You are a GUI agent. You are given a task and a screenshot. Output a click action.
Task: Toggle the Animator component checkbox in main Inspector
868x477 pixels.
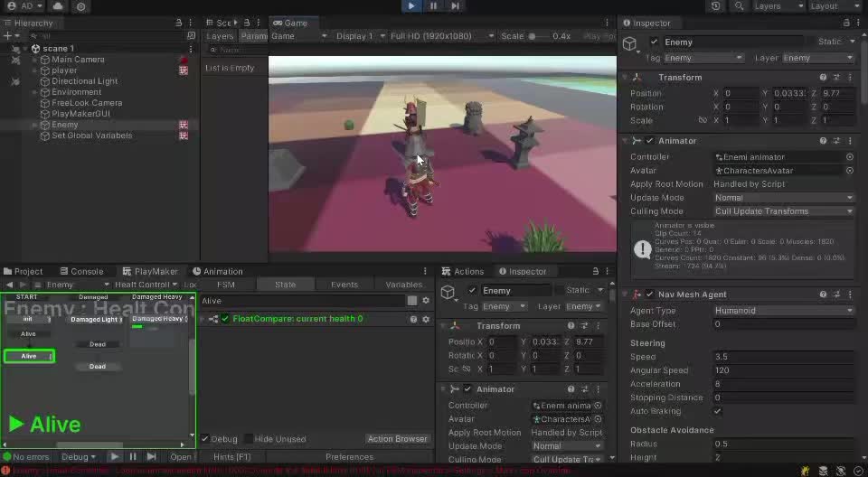(x=650, y=141)
